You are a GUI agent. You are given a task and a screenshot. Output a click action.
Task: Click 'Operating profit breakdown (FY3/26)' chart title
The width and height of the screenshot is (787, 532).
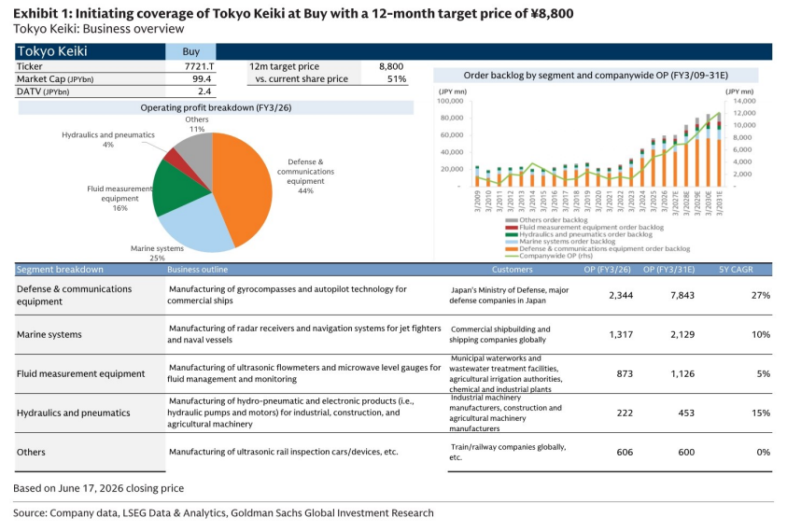[216, 107]
